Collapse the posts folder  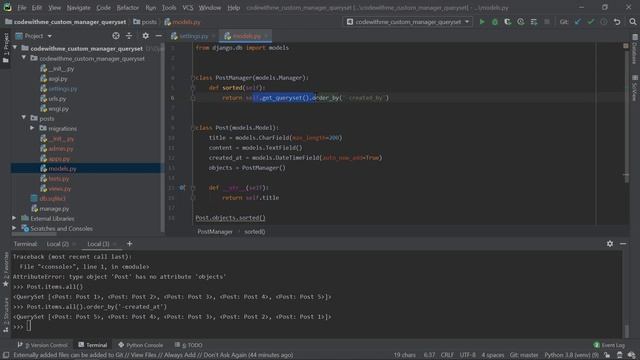point(24,118)
